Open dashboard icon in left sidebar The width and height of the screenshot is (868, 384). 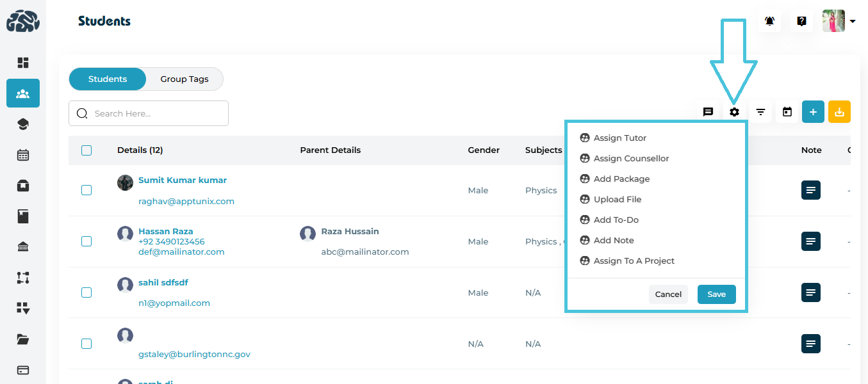click(x=23, y=63)
